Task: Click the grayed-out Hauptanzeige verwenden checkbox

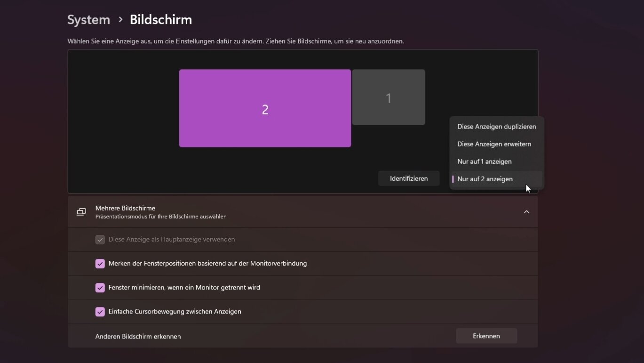Action: point(100,240)
